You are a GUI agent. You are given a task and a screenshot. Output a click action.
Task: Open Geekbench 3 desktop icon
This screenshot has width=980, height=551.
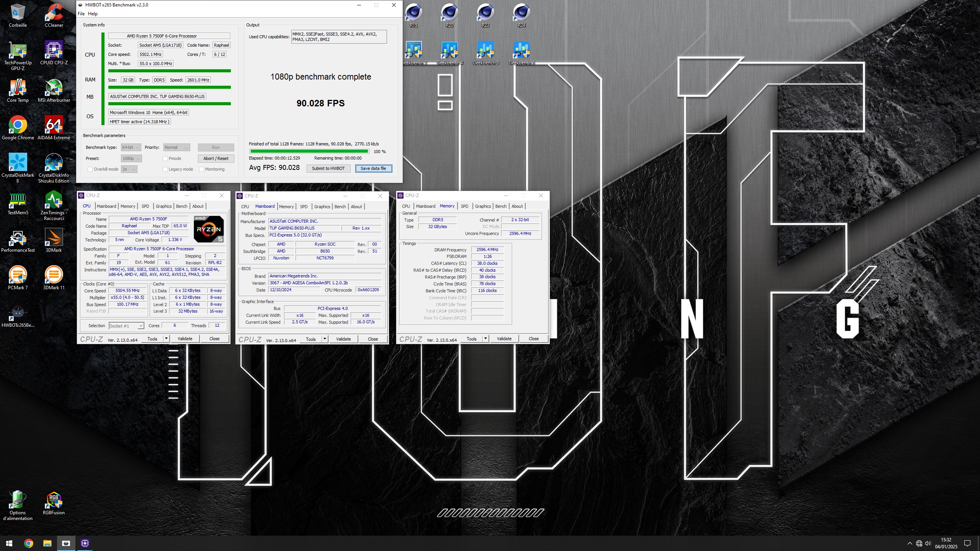tap(413, 53)
